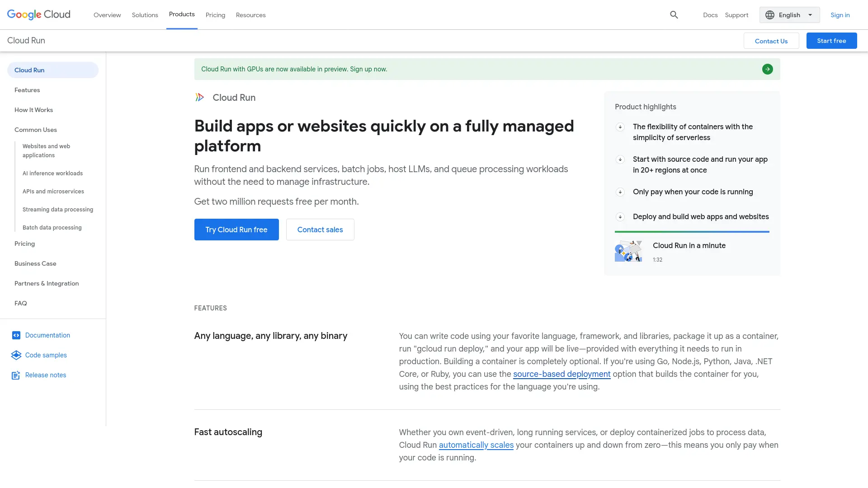Click the globe language icon

click(770, 15)
